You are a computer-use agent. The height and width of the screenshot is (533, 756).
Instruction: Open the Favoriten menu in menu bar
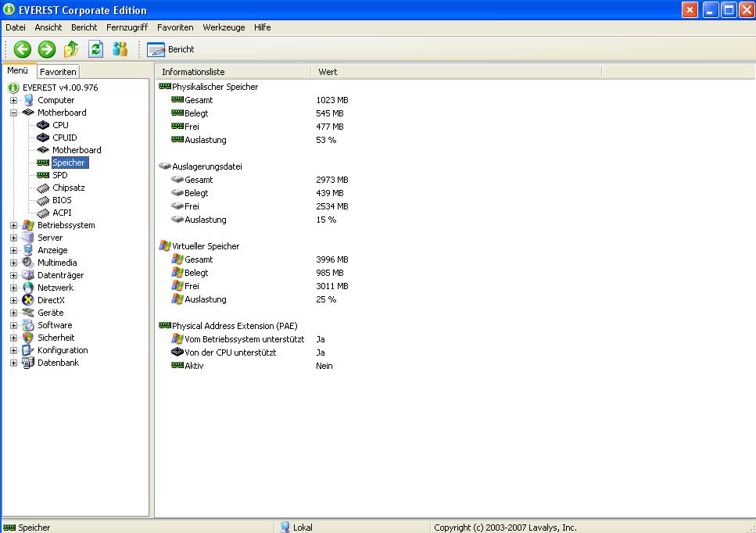coord(175,27)
